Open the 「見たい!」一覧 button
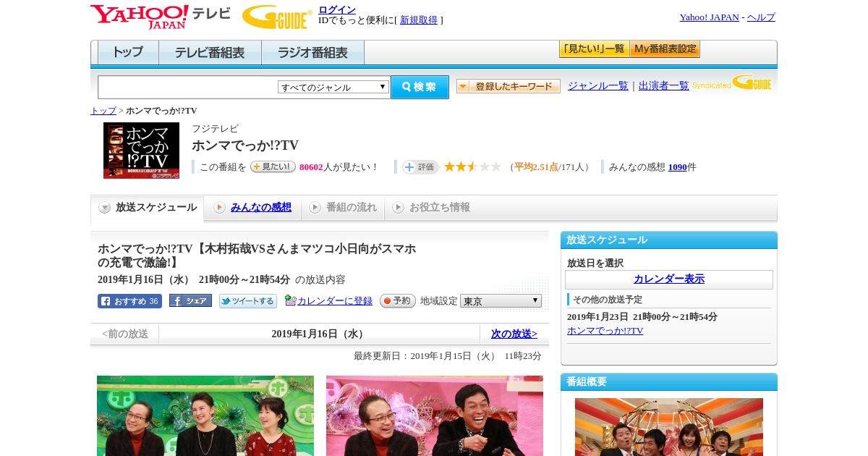868x456 pixels. 594,49
